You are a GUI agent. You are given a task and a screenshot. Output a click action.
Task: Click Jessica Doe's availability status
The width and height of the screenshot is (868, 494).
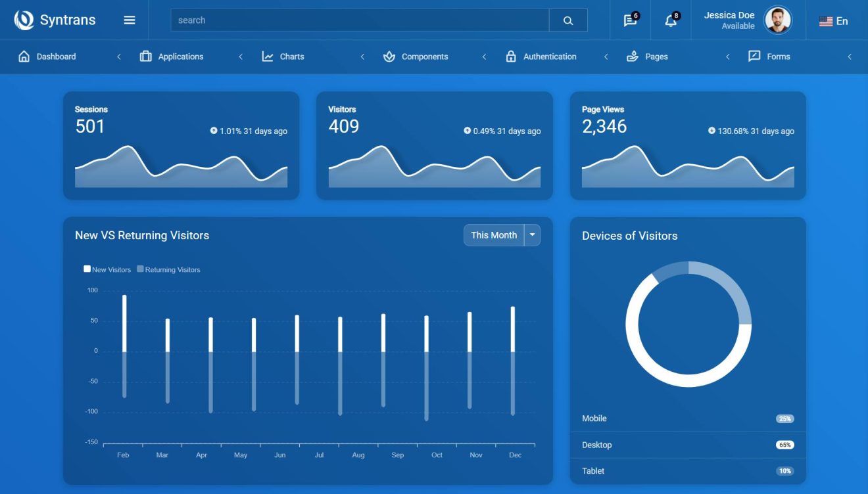click(737, 26)
